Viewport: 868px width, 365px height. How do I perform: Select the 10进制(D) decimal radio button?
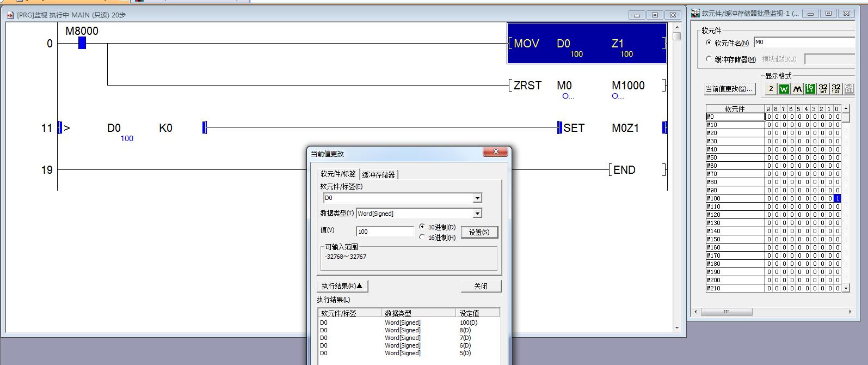[422, 227]
